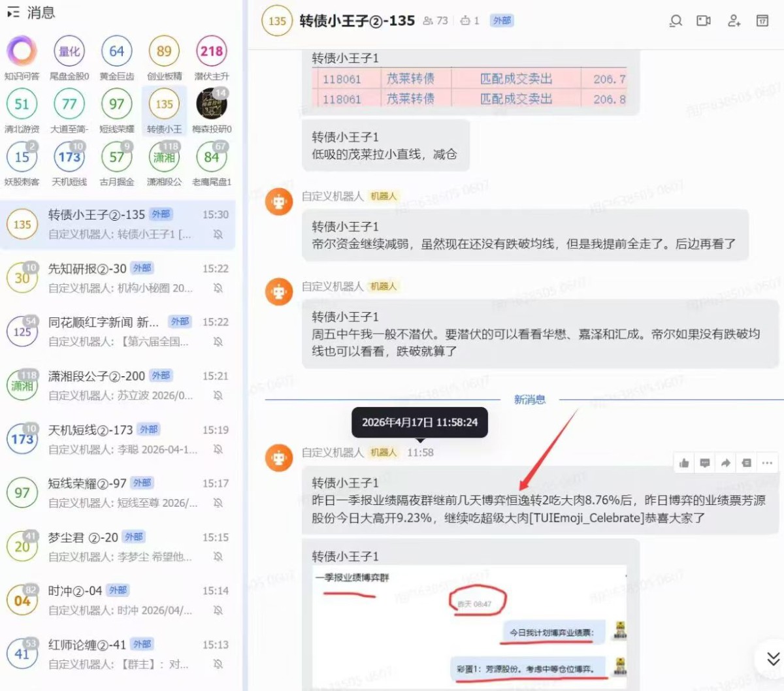Toggle mute bell on 红师论缠②-41 chat

(x=218, y=664)
